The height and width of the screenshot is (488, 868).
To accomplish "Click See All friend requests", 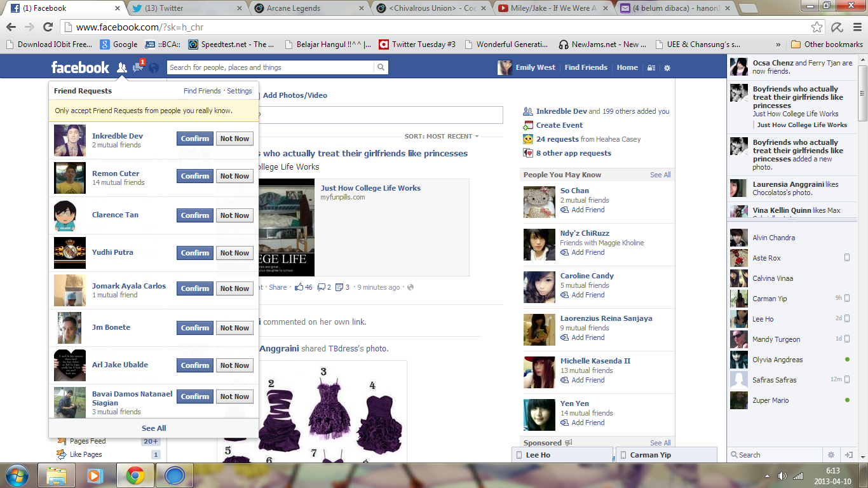I will coord(154,428).
